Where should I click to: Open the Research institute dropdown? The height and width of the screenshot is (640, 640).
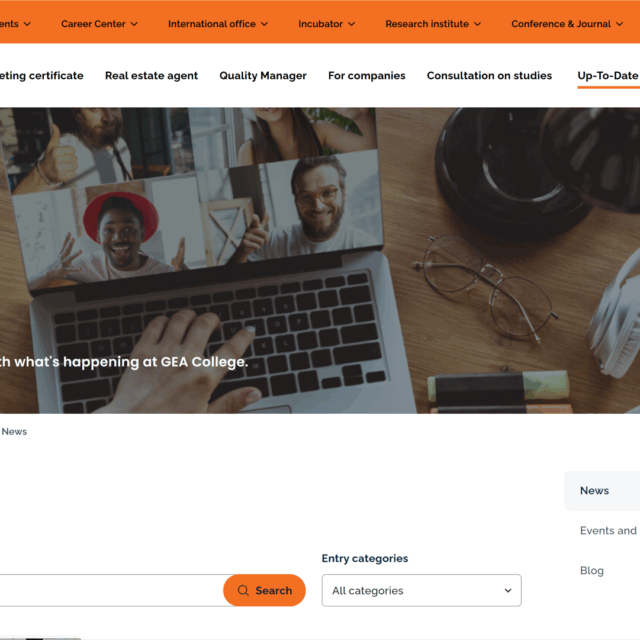point(433,24)
